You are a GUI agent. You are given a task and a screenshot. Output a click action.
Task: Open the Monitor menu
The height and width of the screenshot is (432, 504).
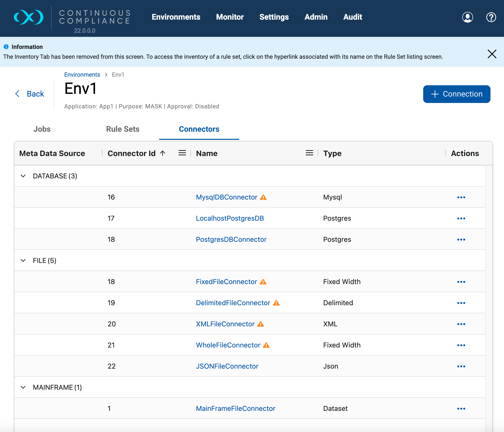click(x=230, y=17)
